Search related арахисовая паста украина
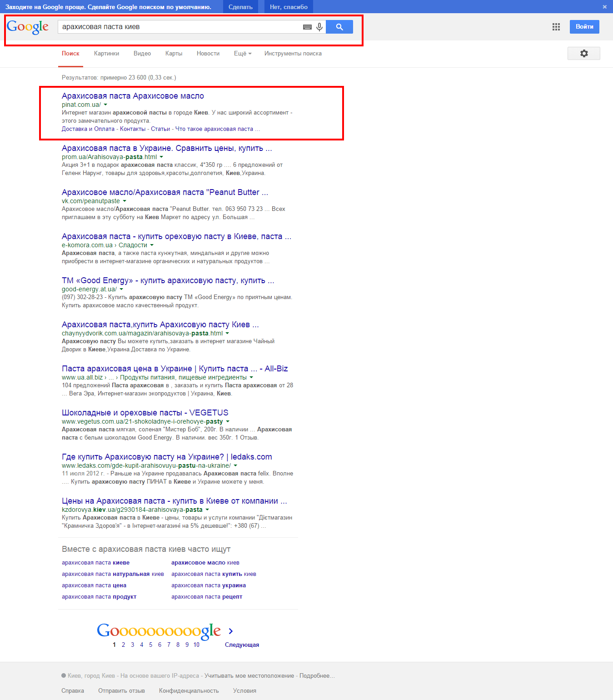Image resolution: width=613 pixels, height=700 pixels. pyautogui.click(x=209, y=585)
